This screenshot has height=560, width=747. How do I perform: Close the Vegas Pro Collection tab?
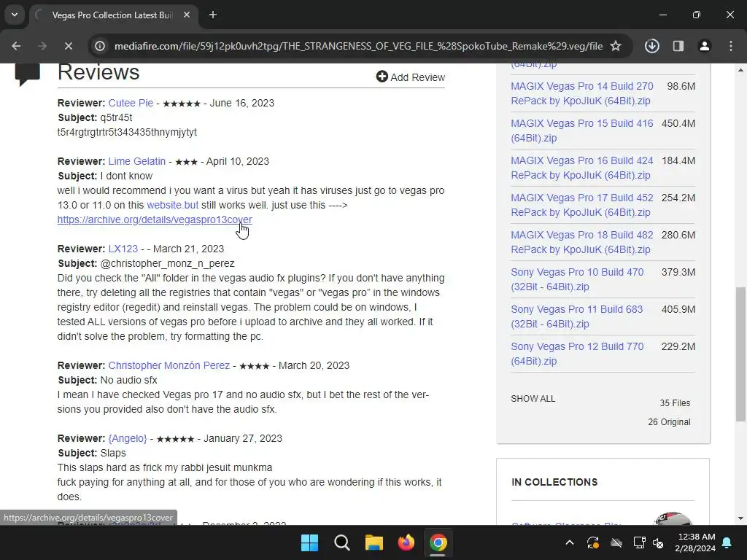[187, 15]
